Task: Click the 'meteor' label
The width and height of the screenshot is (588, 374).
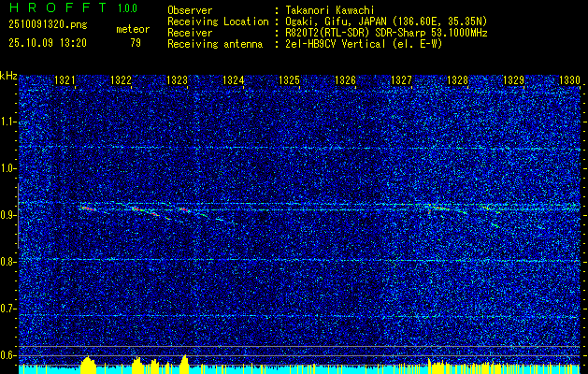Action: coord(133,29)
